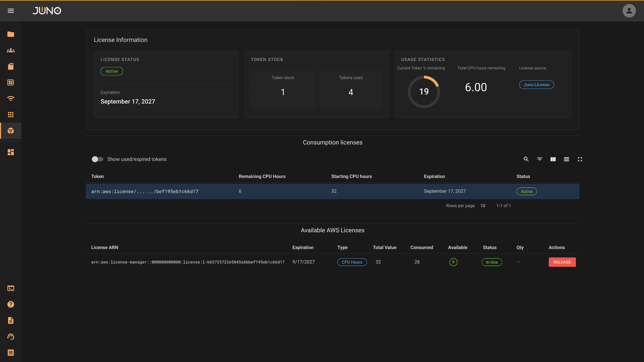
Task: Click the 6.00 CPU hours remaining value
Action: [476, 87]
